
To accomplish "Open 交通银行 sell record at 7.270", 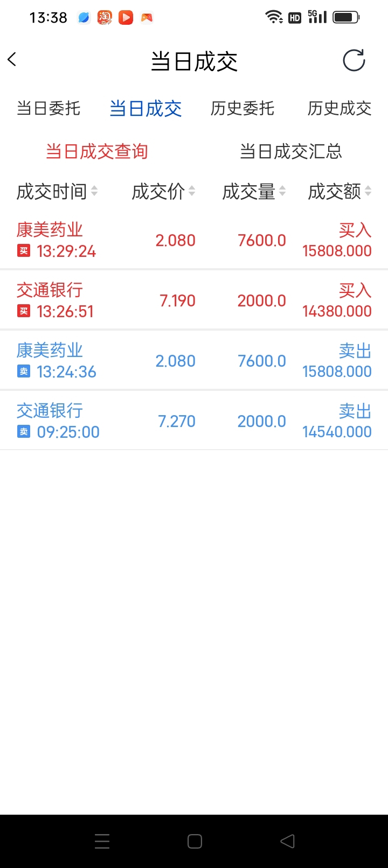I will (x=194, y=421).
